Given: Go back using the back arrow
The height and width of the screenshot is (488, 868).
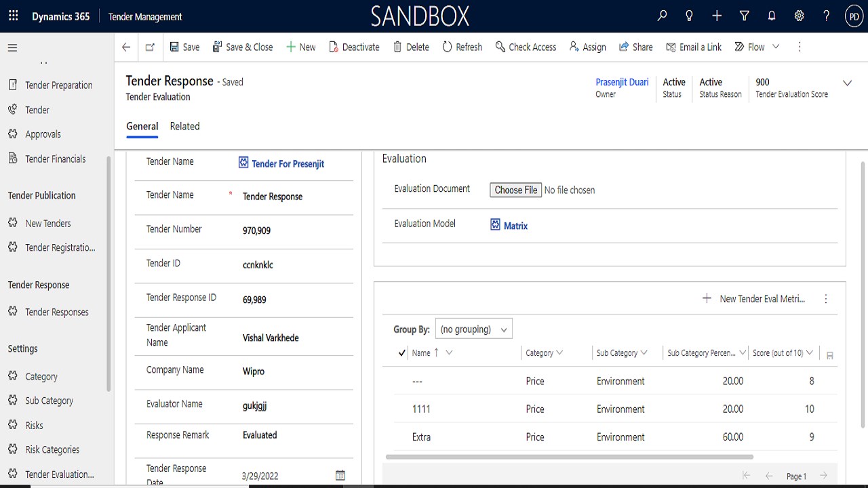Looking at the screenshot, I should [x=126, y=47].
